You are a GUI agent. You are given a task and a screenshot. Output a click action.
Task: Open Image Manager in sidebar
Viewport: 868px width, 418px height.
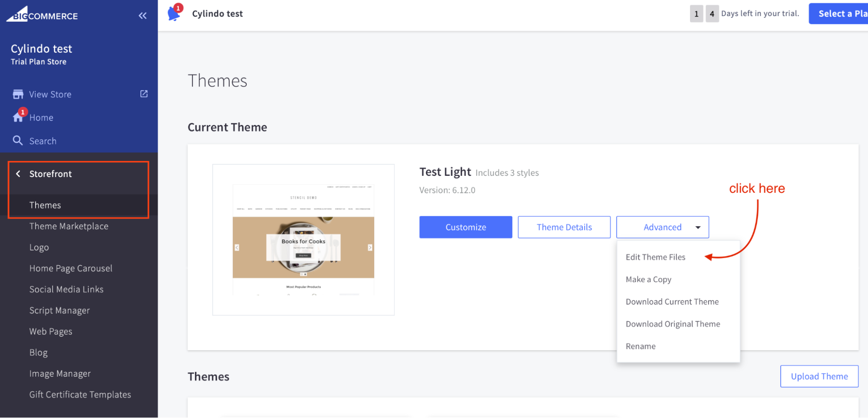click(x=60, y=373)
